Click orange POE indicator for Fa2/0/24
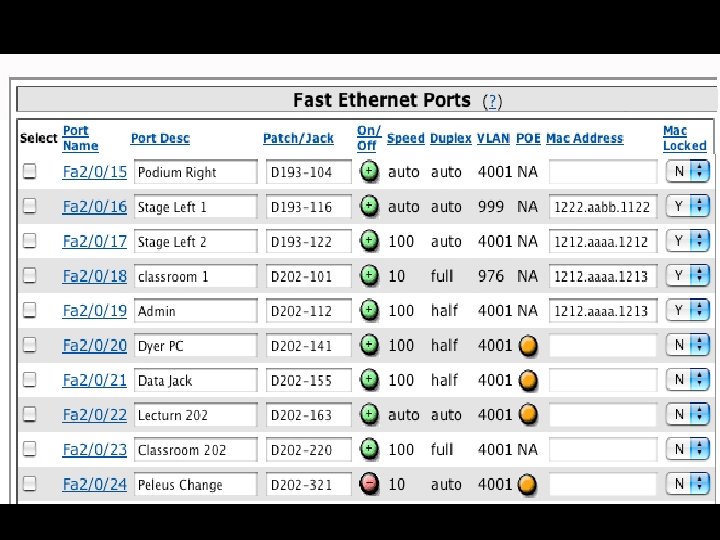The image size is (720, 540). 528,484
